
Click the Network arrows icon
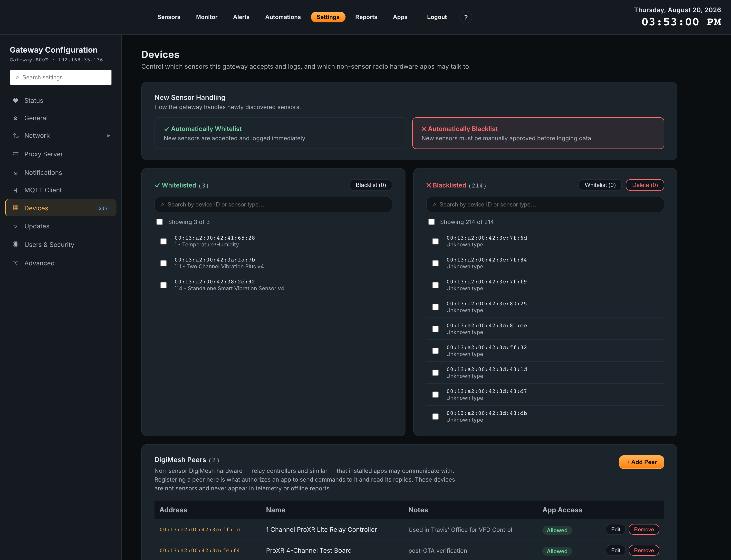(x=15, y=136)
